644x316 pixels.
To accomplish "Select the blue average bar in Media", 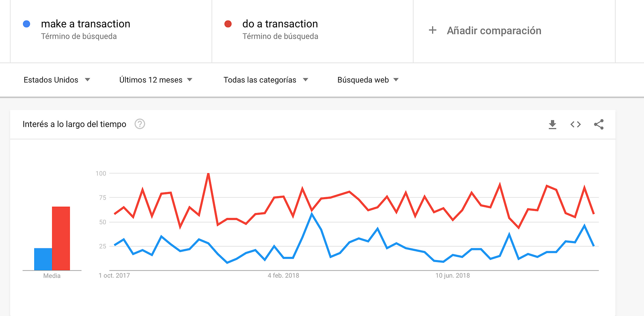I will coord(43,259).
